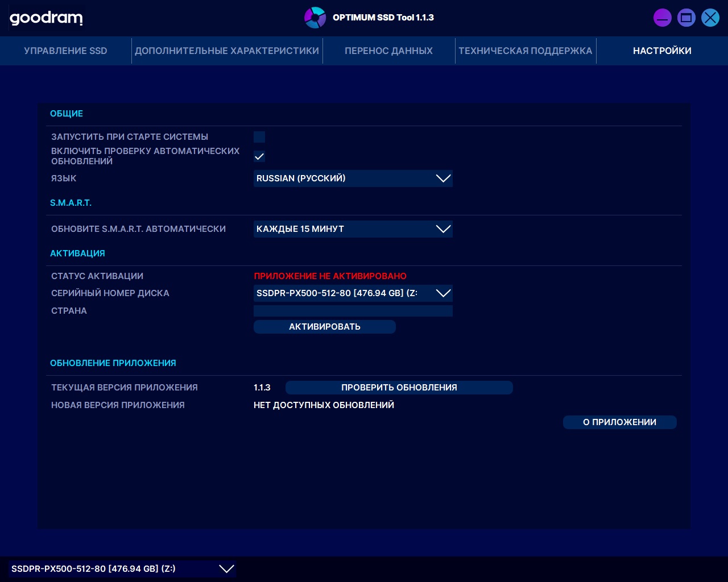Enable Запустить при старте системы checkbox

pyautogui.click(x=259, y=137)
